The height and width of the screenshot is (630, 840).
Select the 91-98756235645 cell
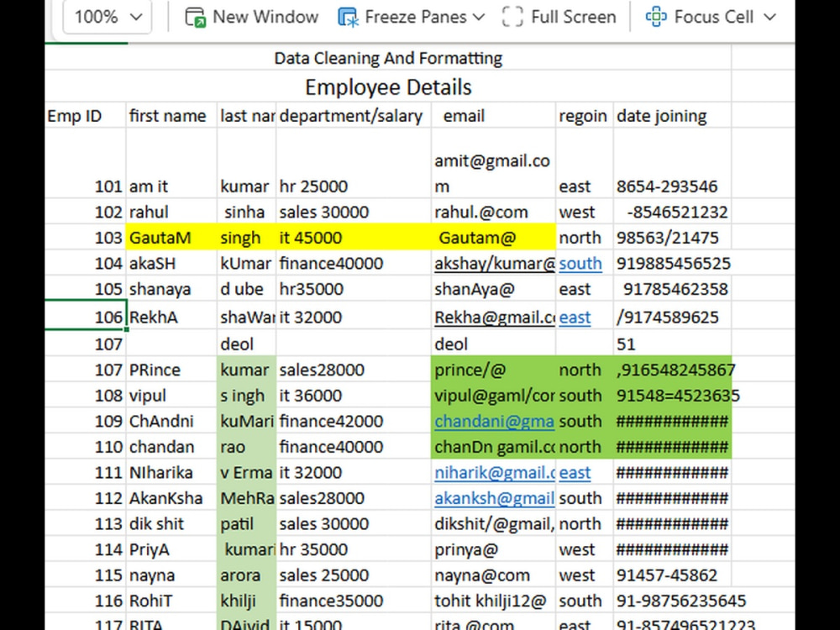pyautogui.click(x=672, y=601)
